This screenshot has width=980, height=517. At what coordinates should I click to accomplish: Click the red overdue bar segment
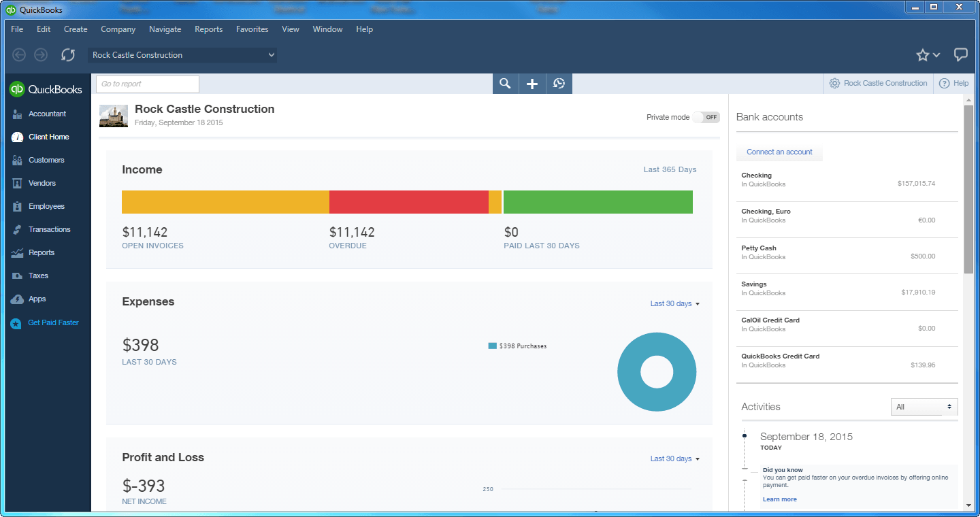pos(409,202)
